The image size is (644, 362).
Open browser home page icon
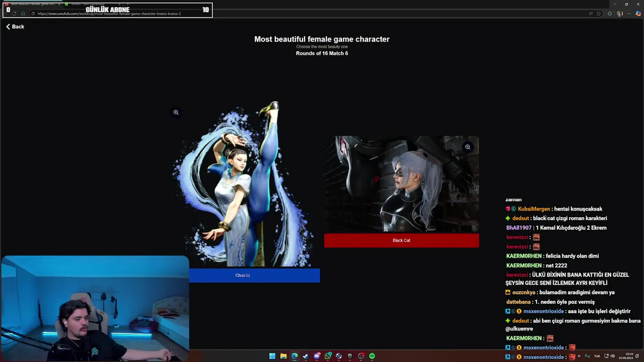point(23,14)
